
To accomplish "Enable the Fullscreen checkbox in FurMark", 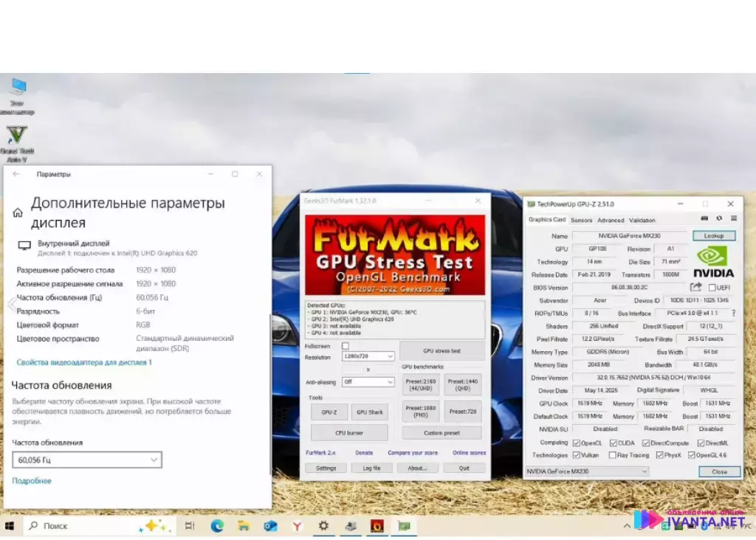I will tap(345, 346).
